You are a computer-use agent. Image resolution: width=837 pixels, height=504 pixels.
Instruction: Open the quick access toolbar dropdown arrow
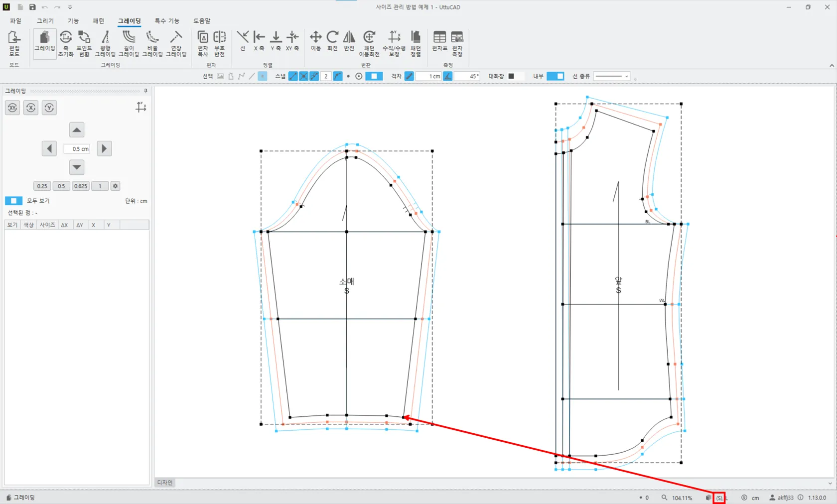tap(70, 7)
